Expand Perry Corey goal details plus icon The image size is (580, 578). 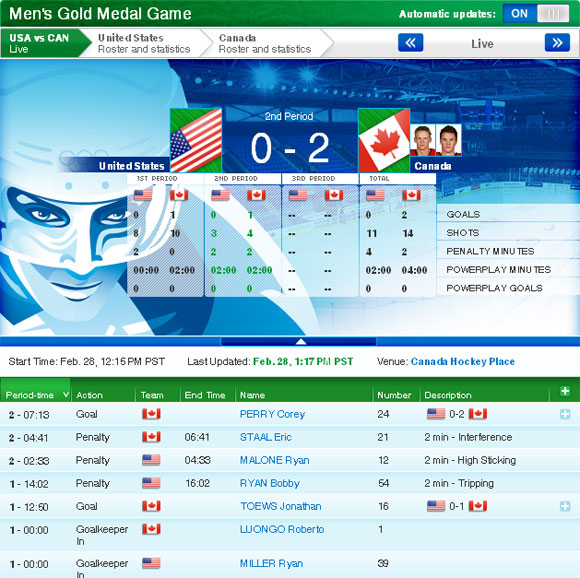click(x=565, y=414)
